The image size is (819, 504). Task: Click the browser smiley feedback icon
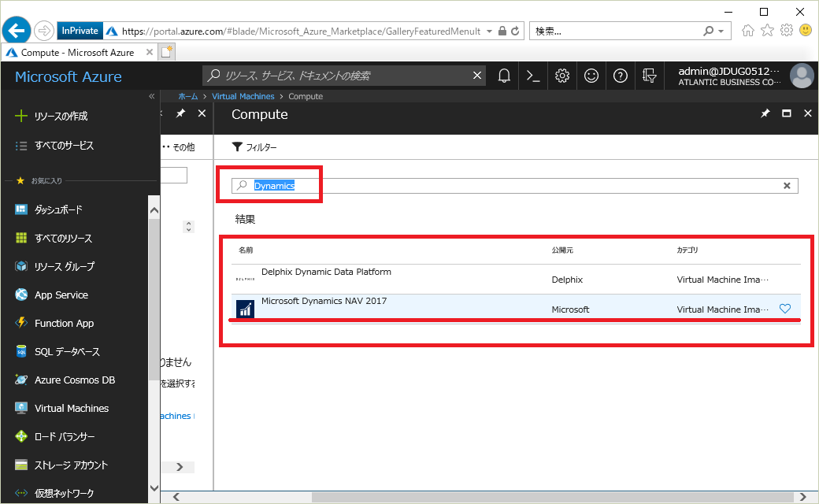pos(806,30)
